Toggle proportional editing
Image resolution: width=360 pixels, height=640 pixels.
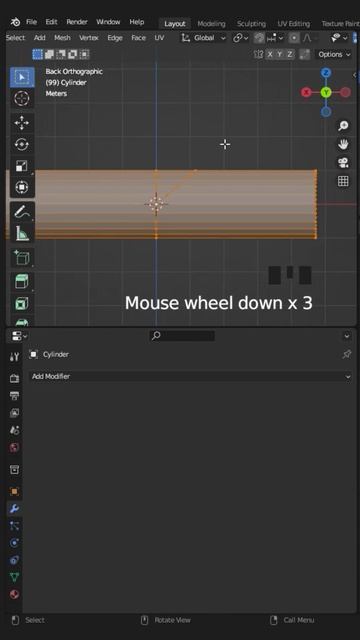tap(294, 38)
